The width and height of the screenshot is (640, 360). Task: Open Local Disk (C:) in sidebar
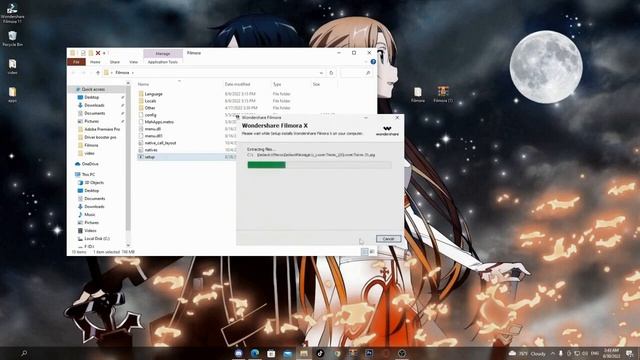pos(97,238)
